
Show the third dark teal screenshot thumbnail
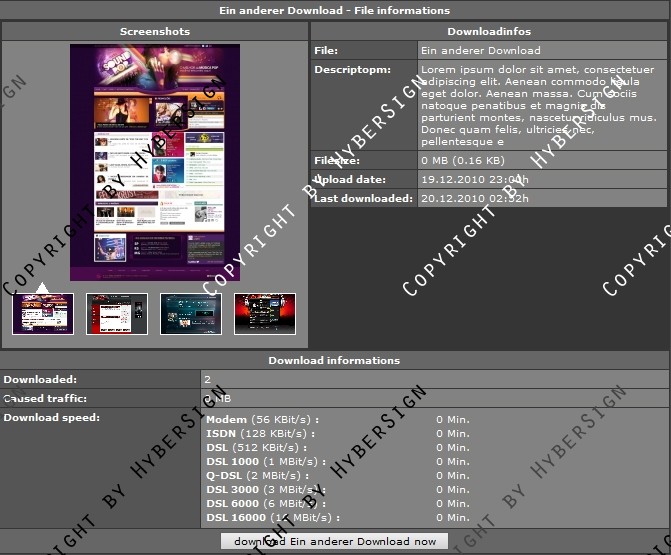(191, 313)
